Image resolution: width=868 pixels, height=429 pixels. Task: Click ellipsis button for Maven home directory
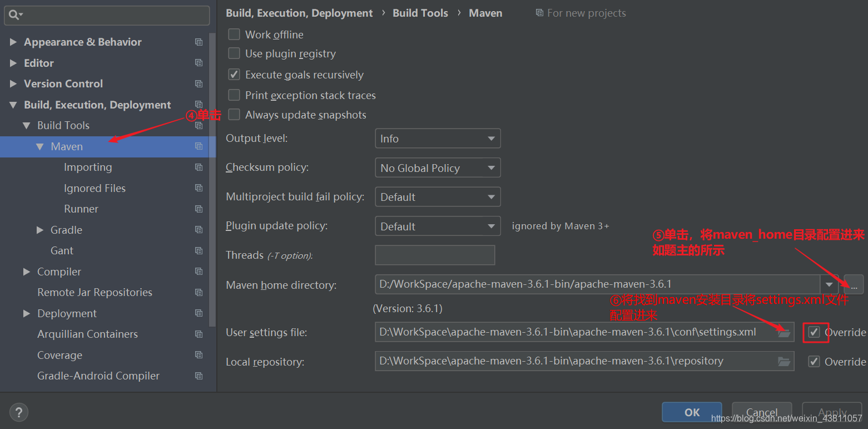[x=854, y=284]
